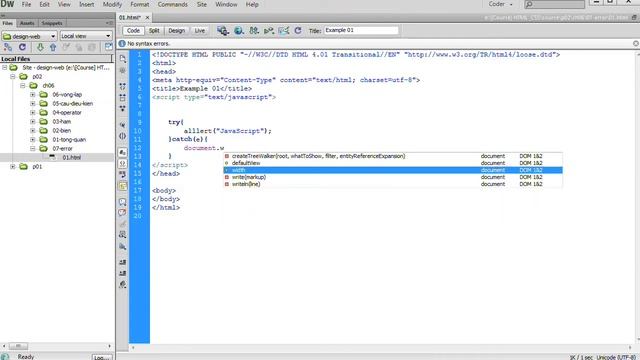Click the Apply Comment icon
This screenshot has width=640, height=360.
122,202
